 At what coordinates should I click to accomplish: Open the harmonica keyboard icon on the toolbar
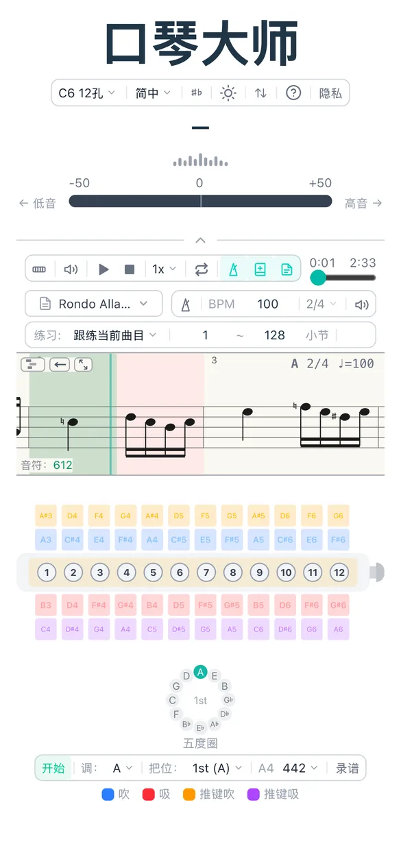point(39,269)
